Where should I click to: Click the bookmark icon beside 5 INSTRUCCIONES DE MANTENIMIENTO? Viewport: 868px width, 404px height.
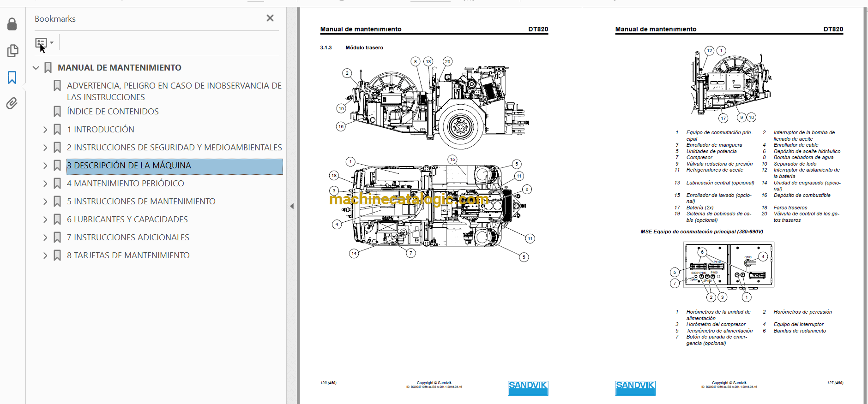point(57,202)
